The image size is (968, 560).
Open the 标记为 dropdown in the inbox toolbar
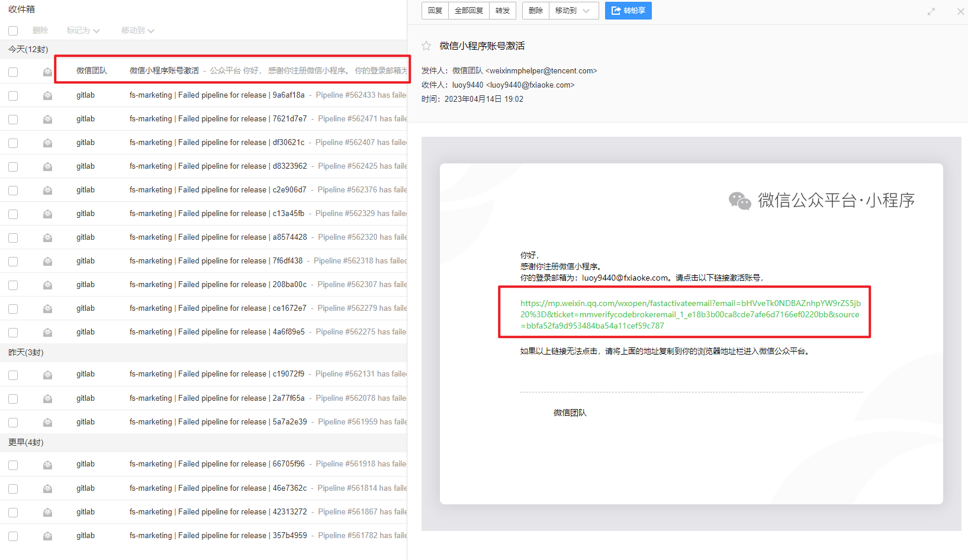coord(83,30)
